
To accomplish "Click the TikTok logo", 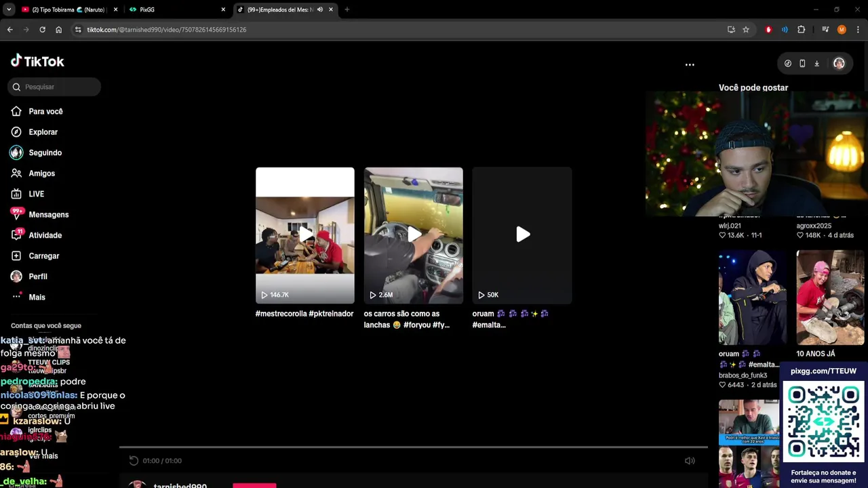I will (37, 61).
